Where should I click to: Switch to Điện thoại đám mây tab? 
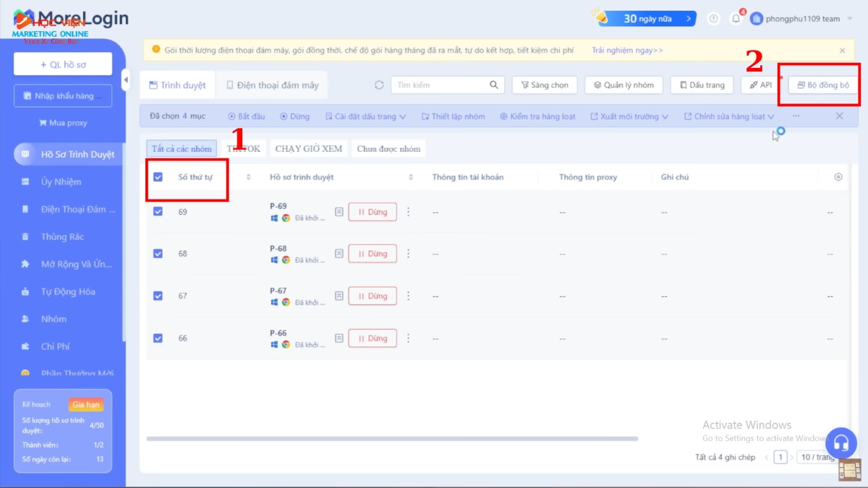tap(272, 85)
